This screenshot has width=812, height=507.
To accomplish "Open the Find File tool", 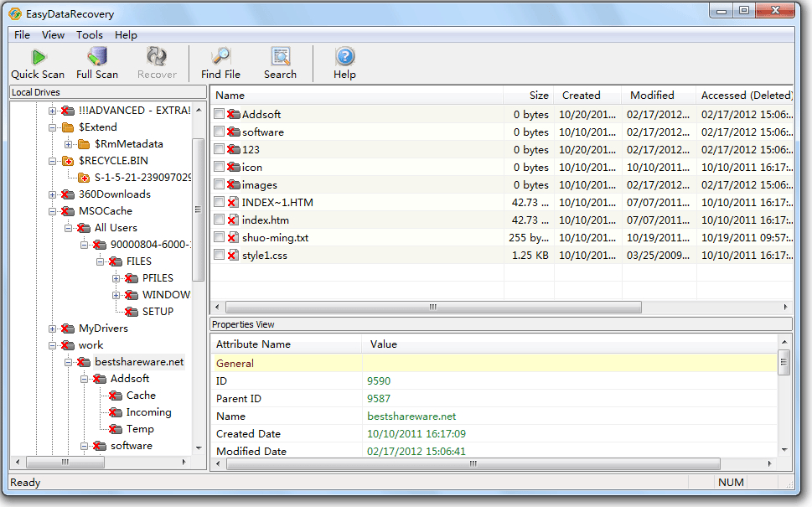I will [x=220, y=64].
